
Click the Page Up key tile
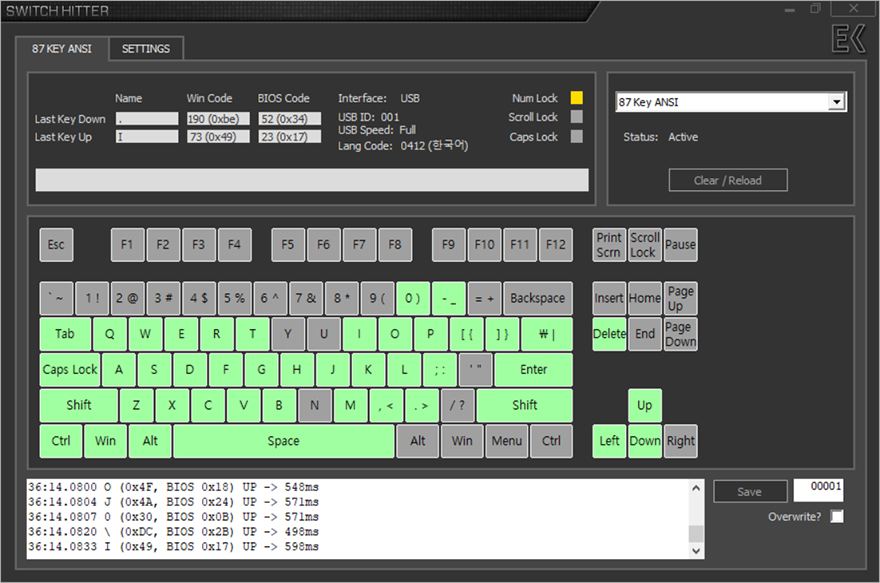(x=681, y=298)
